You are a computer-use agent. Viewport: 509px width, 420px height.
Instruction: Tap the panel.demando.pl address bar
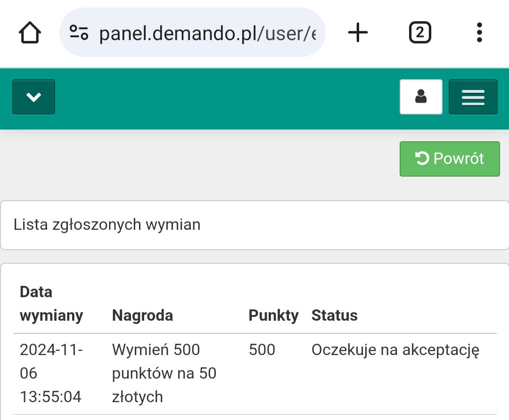pyautogui.click(x=207, y=33)
